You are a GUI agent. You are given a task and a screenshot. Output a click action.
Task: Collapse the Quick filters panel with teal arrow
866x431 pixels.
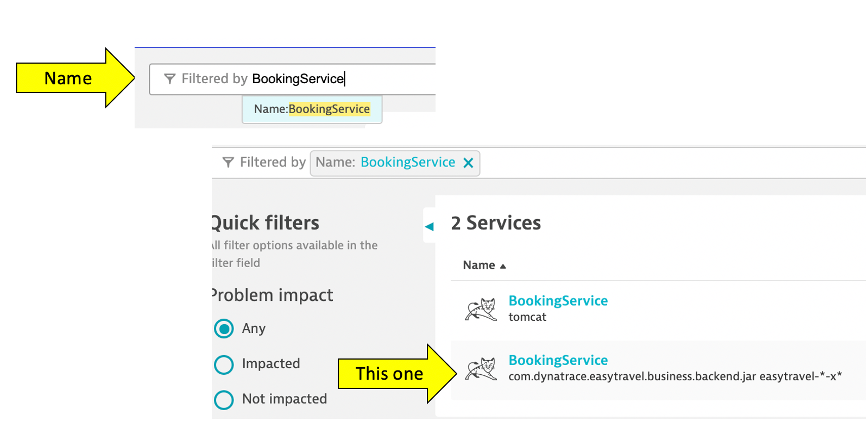(429, 225)
